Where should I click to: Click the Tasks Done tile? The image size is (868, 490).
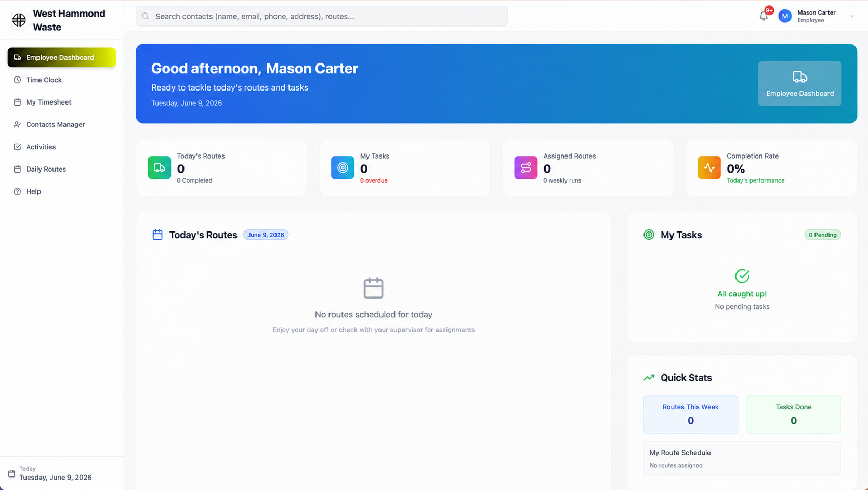(x=793, y=415)
